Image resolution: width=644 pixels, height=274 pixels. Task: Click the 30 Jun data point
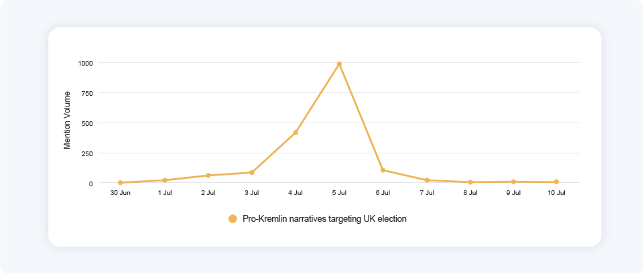pyautogui.click(x=121, y=182)
